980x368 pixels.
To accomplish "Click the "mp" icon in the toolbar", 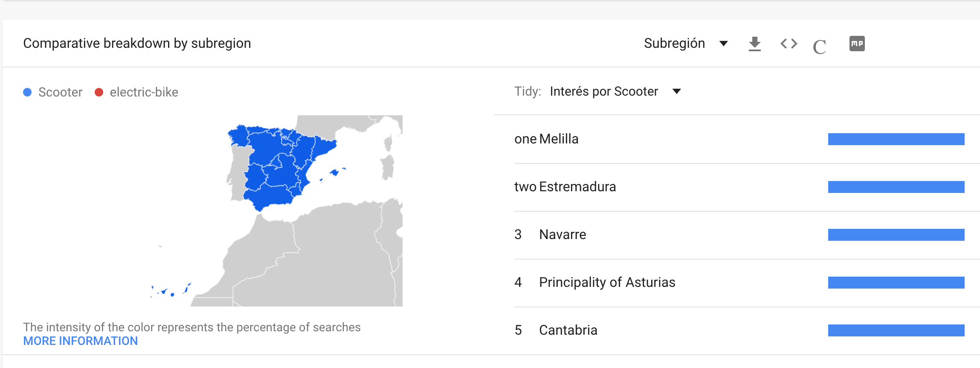I will [x=857, y=43].
